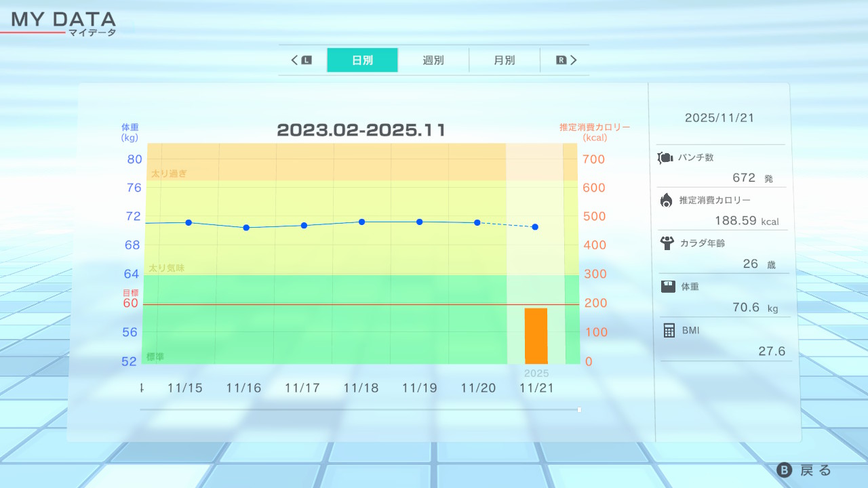Click the body age flexing figure icon
This screenshot has height=488, width=868.
[667, 243]
